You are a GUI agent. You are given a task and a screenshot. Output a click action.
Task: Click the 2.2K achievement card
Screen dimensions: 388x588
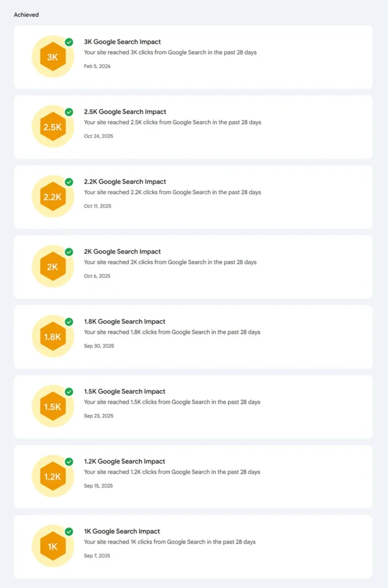194,196
